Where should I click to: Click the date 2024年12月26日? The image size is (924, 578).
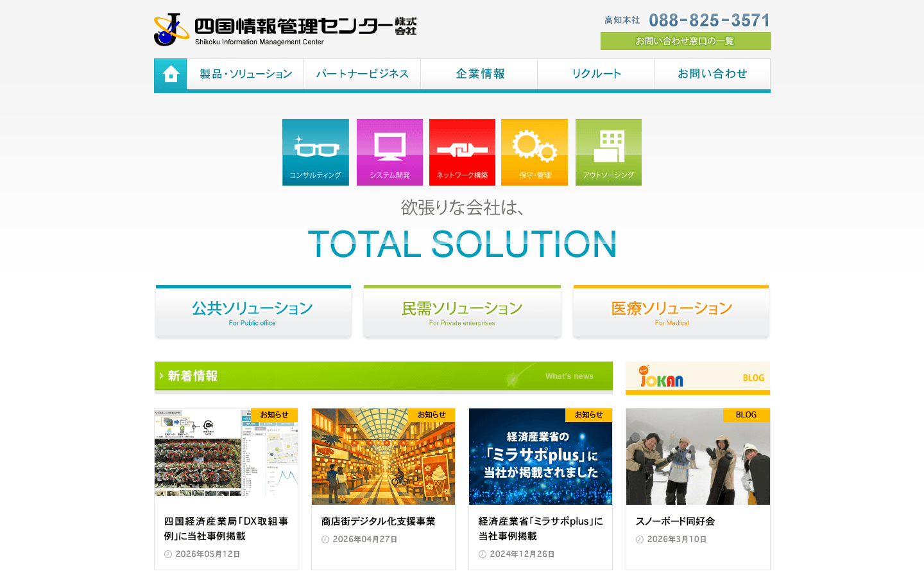tap(522, 554)
